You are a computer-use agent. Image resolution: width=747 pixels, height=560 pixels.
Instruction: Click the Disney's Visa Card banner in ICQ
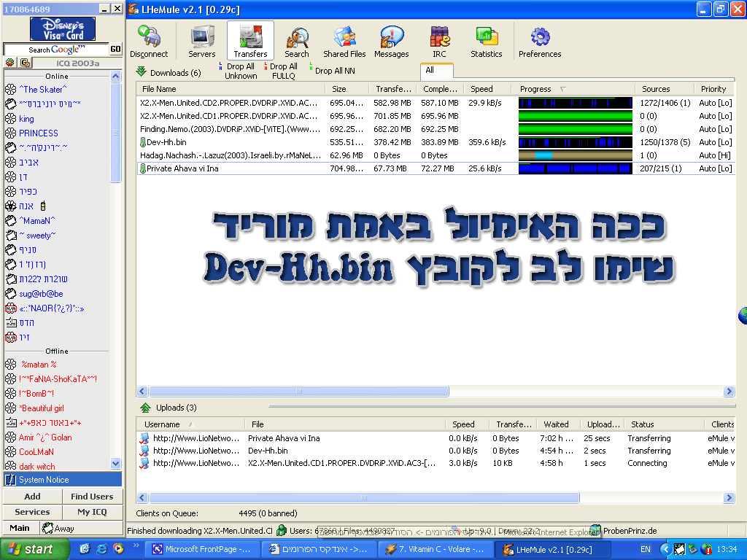click(63, 28)
